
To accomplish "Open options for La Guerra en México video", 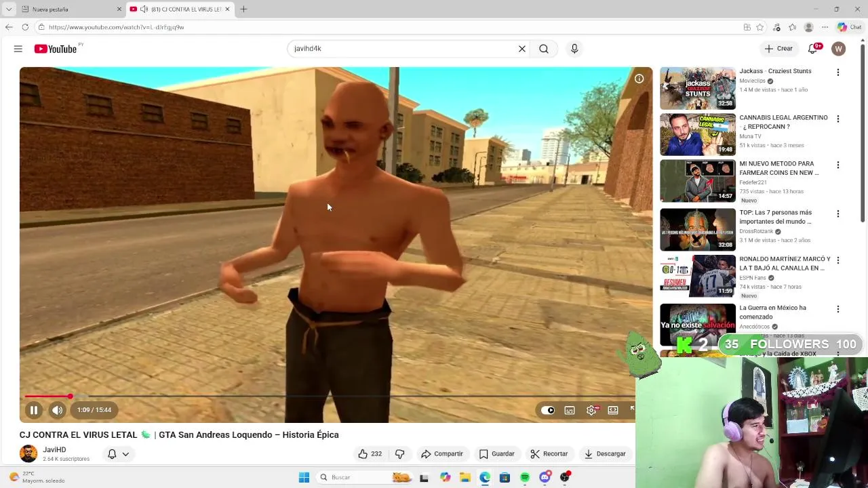I will tap(838, 309).
